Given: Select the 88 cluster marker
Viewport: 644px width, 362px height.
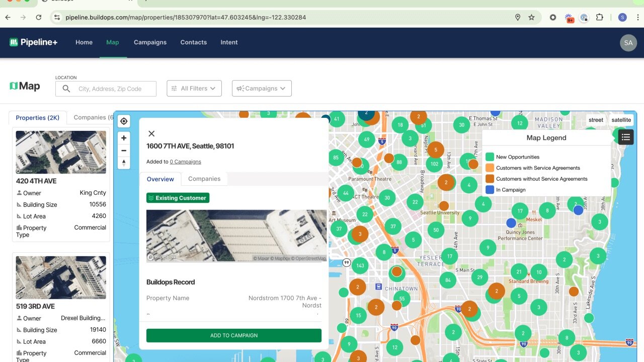Looking at the screenshot, I should 399,162.
